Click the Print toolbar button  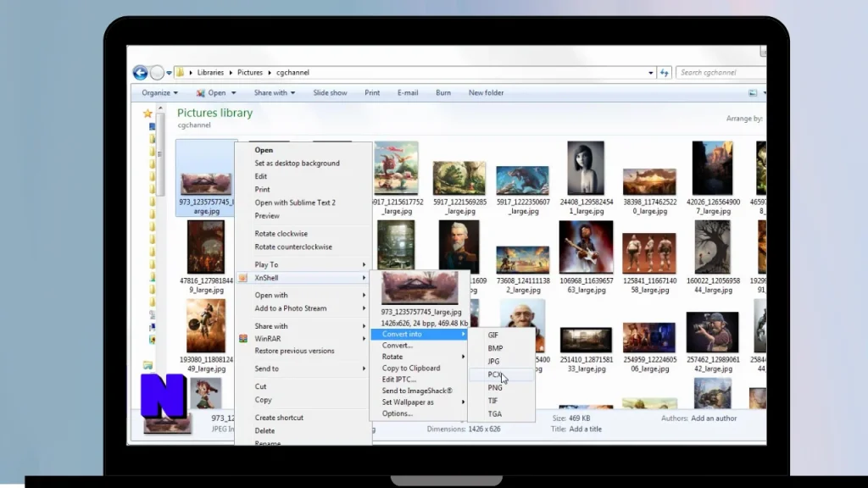(372, 93)
